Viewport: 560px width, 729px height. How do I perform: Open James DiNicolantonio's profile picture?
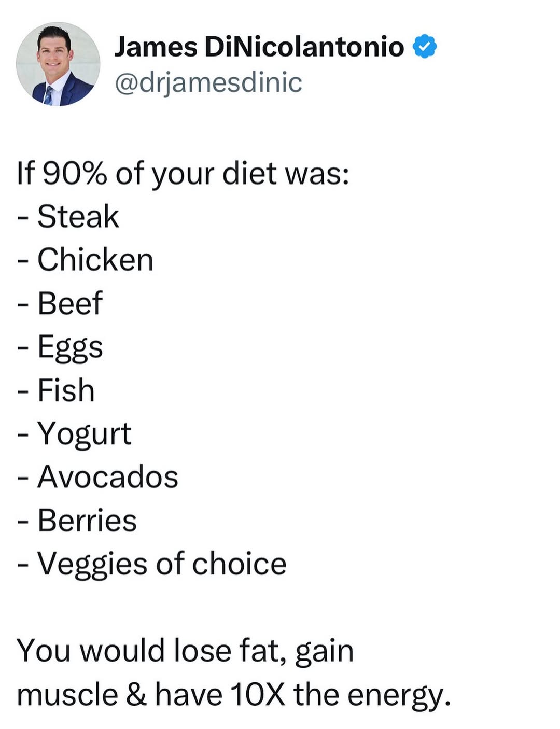pyautogui.click(x=58, y=64)
